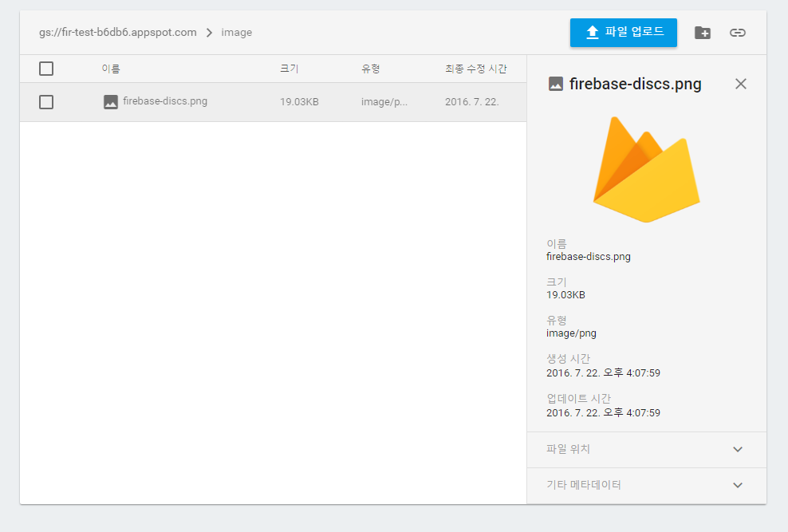Click the 2016. 7. 22. date cell
788x532 pixels.
(x=471, y=102)
